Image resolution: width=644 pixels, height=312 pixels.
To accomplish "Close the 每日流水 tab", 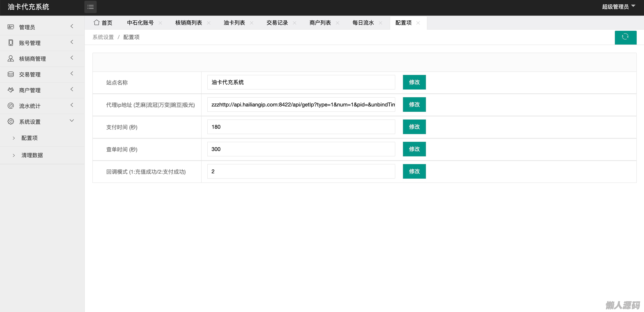I will click(x=380, y=23).
